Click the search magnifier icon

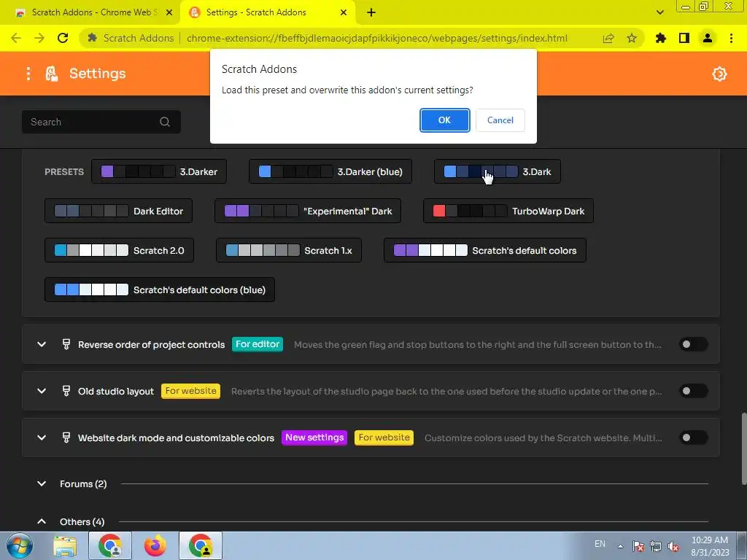click(165, 122)
